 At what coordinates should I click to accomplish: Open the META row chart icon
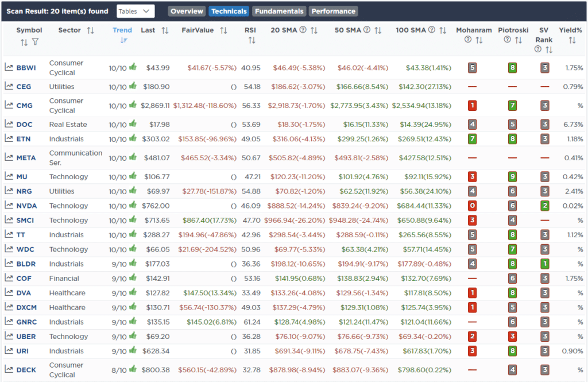[9, 157]
